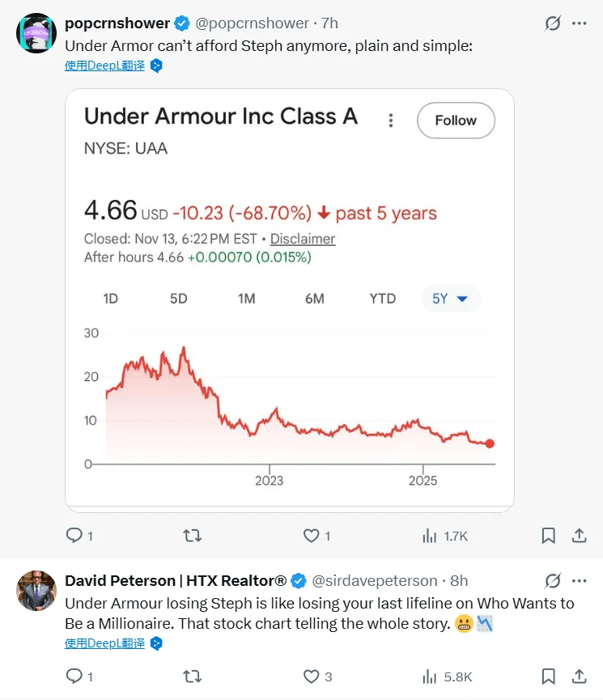Expand the 5Y range dropdown
The height and width of the screenshot is (700, 603).
(x=451, y=299)
